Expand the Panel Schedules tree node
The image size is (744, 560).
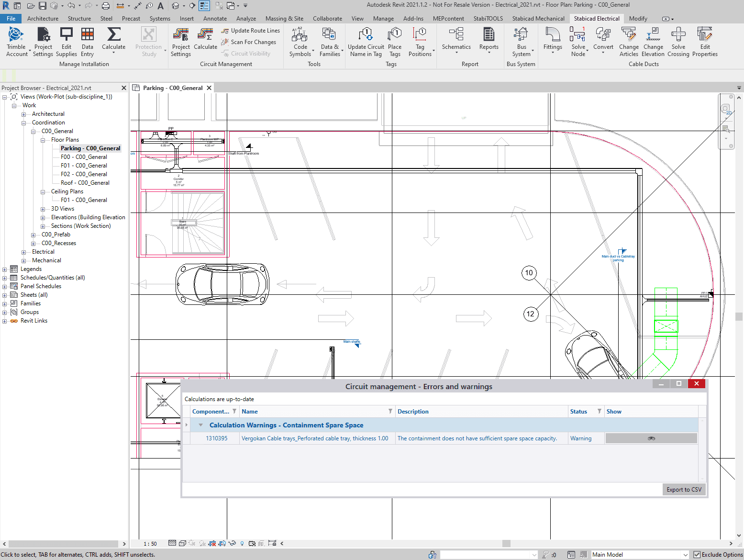pos(5,287)
